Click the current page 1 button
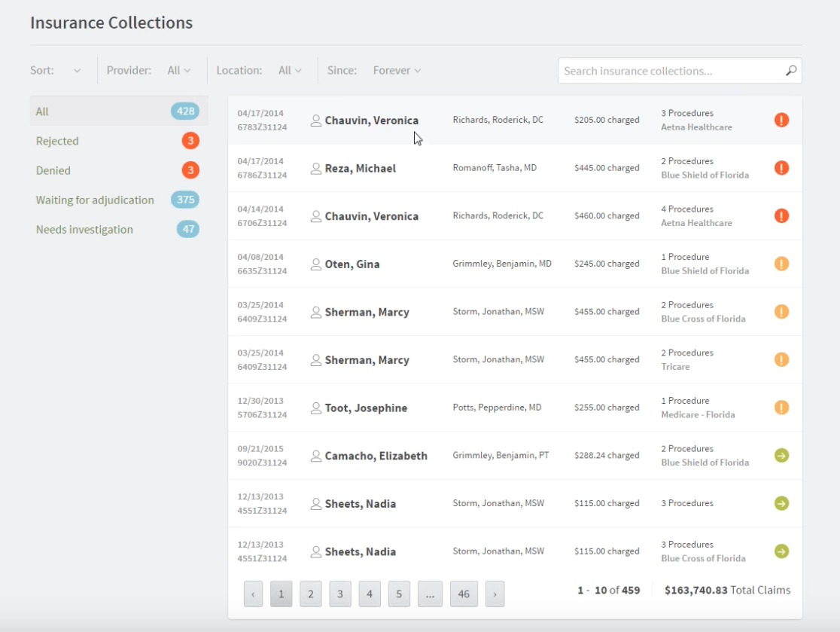Screen dimensions: 840x632 point(282,594)
